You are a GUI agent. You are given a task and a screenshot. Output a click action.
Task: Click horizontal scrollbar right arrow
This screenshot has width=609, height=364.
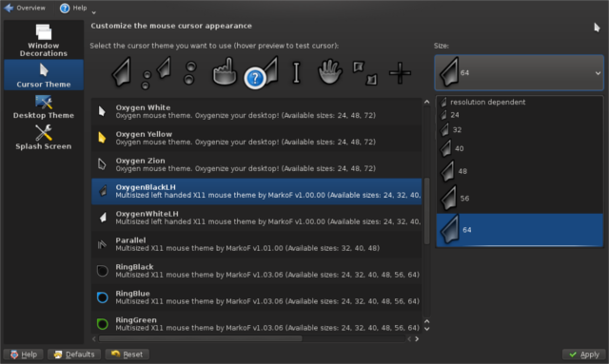coord(417,338)
